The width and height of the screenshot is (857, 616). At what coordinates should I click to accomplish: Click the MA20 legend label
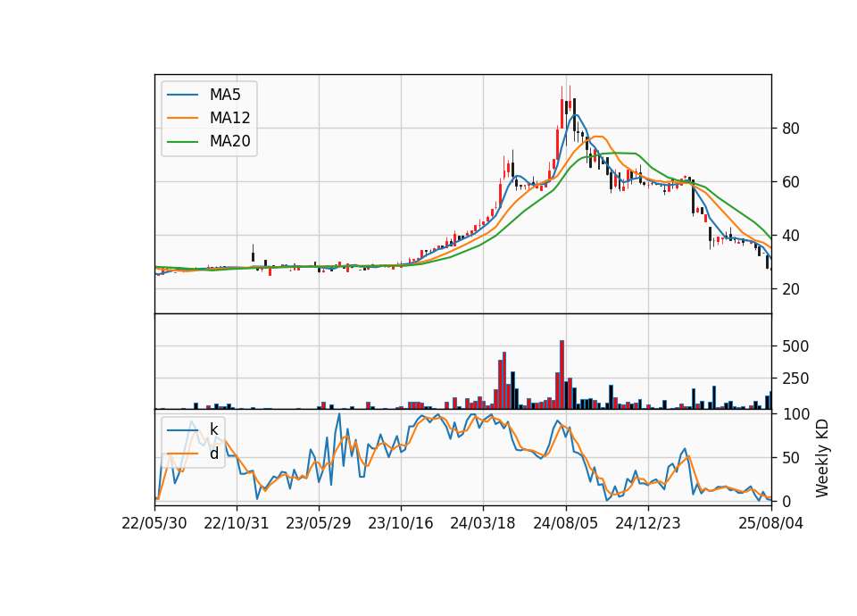coord(229,141)
